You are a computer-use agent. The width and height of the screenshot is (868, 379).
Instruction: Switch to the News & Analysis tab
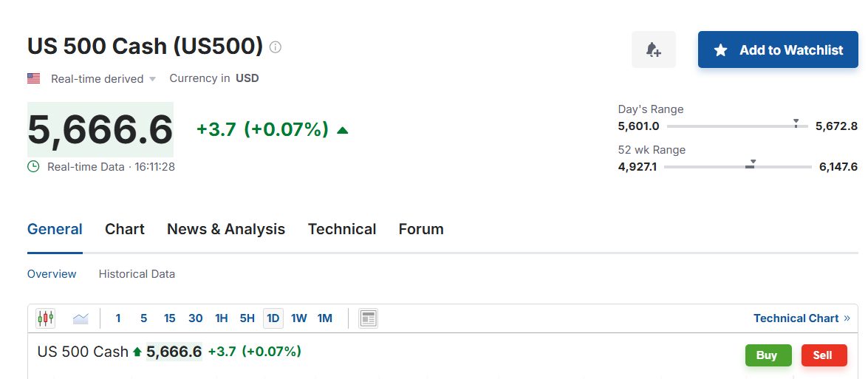pyautogui.click(x=225, y=229)
